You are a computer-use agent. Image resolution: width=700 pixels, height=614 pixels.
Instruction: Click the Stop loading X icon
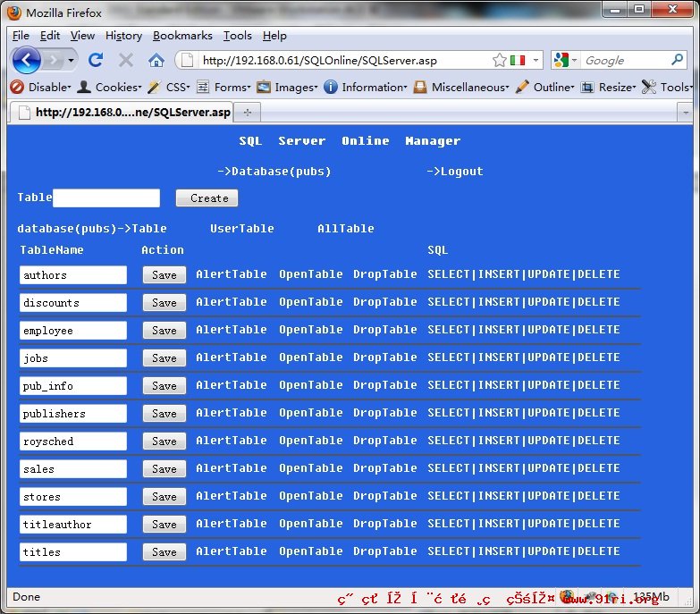point(126,60)
